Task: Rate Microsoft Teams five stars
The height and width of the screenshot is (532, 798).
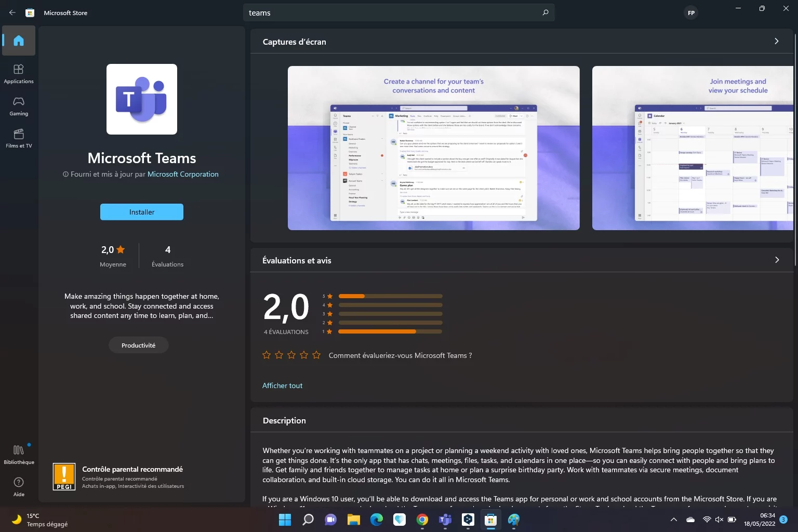Action: pyautogui.click(x=316, y=355)
